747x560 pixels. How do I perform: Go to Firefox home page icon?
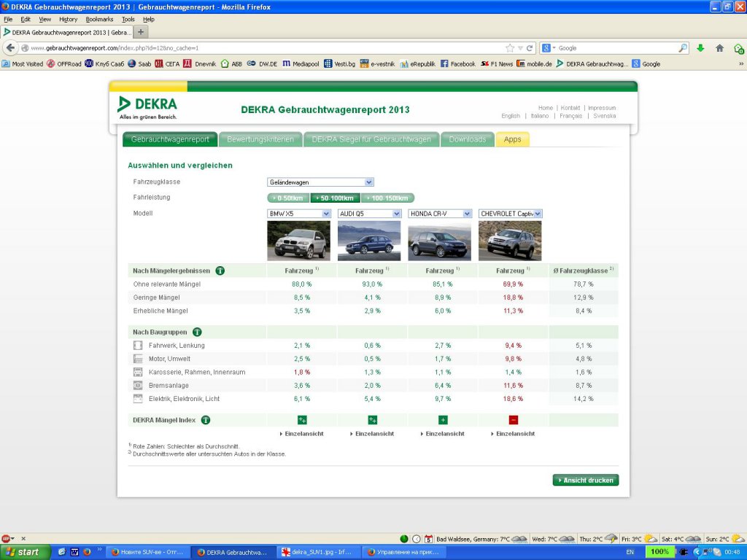[719, 48]
